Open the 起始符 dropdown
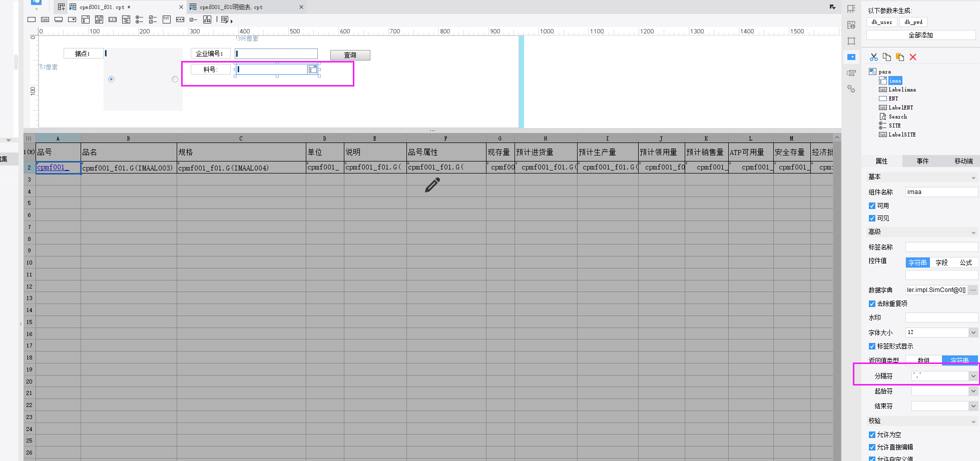980x461 pixels. 973,391
